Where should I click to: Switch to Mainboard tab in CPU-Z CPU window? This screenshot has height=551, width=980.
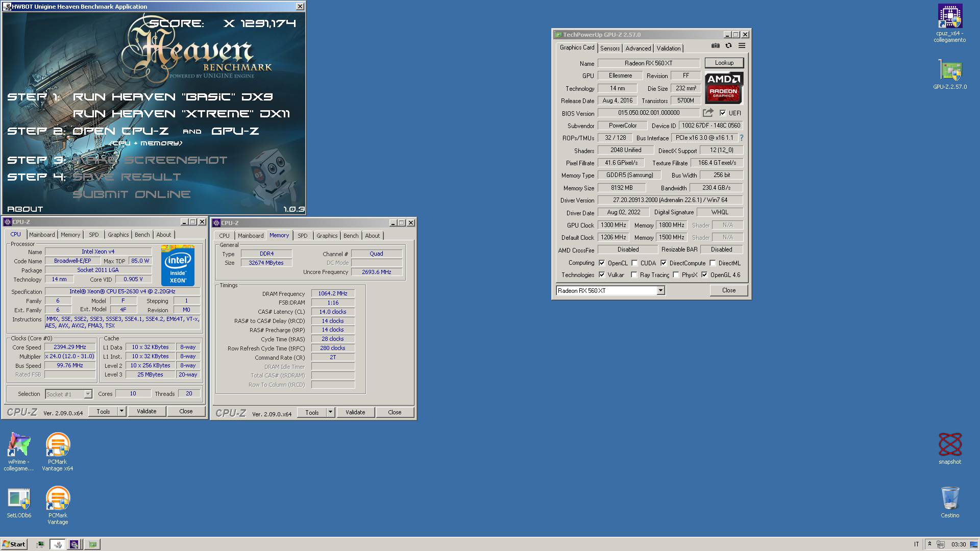[x=42, y=235]
